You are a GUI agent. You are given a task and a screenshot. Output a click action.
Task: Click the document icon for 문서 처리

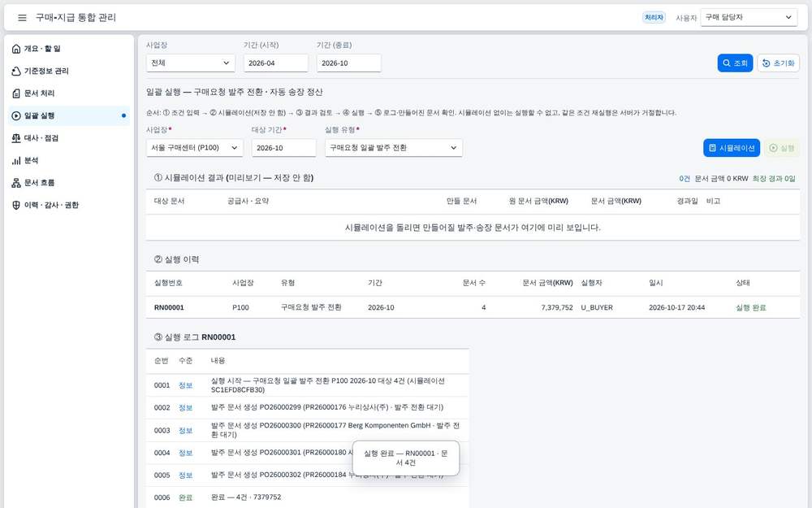[16, 93]
